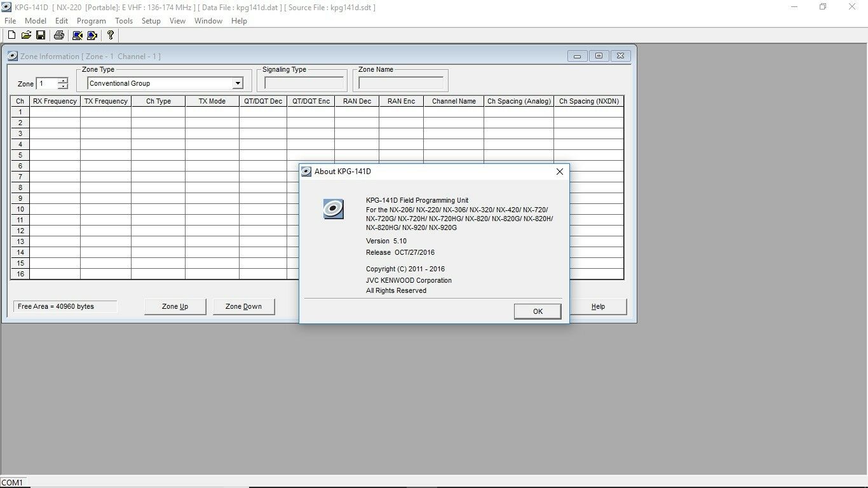The image size is (868, 488).
Task: Click the Signaling Type field
Action: tap(304, 83)
